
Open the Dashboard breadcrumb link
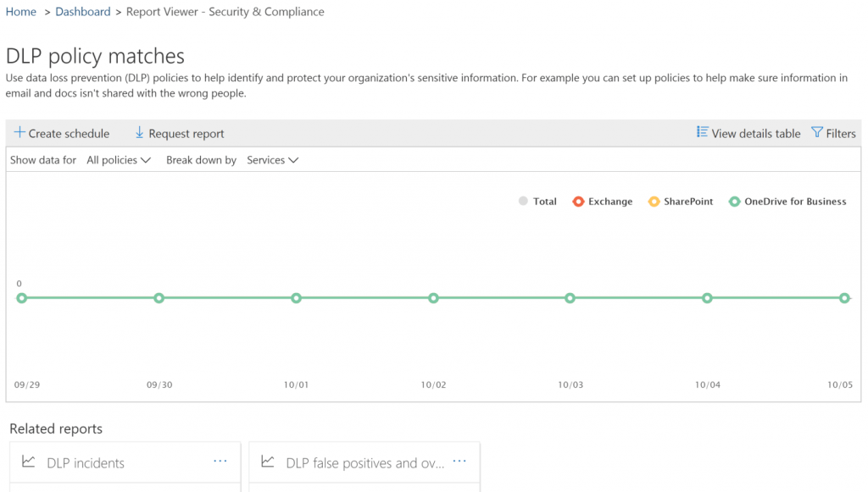tap(82, 11)
